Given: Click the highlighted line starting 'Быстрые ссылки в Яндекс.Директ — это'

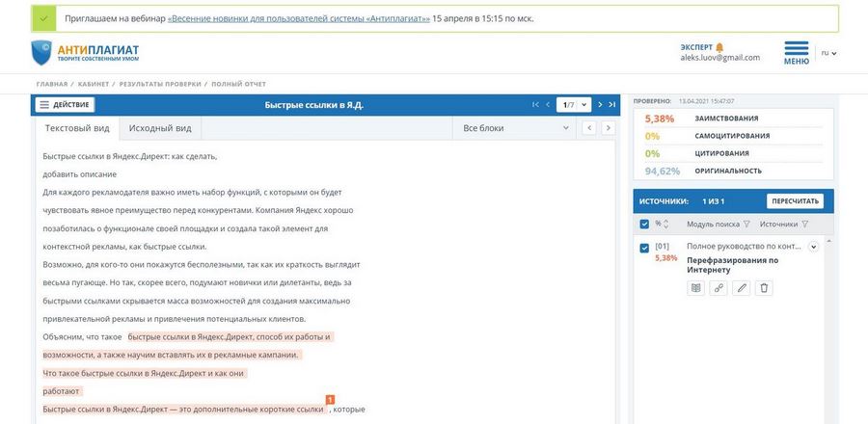Looking at the screenshot, I should (183, 410).
